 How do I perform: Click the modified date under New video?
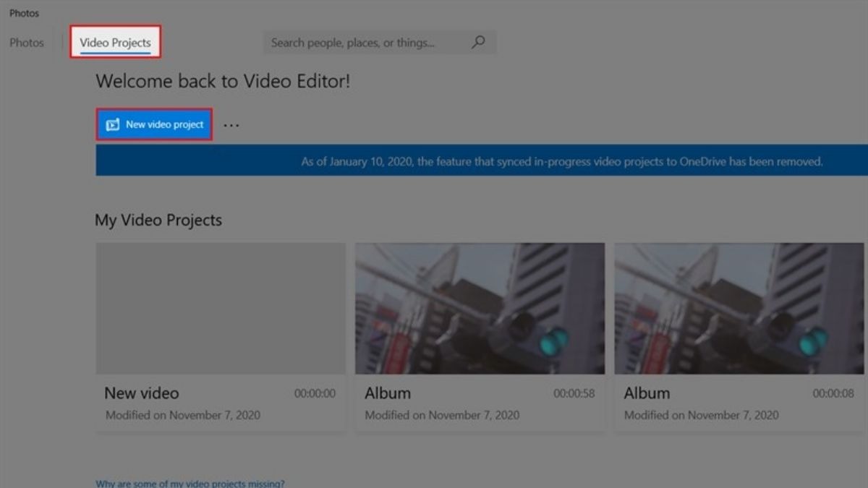[x=183, y=416]
